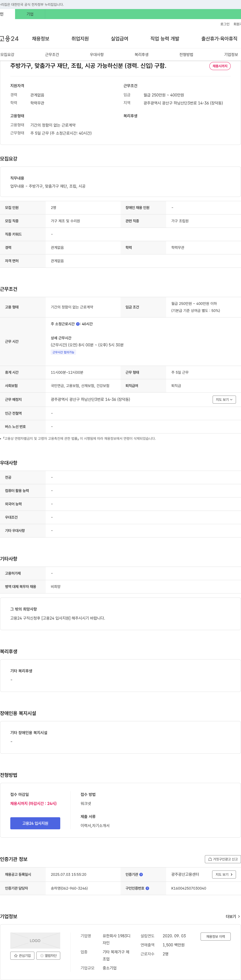Click 임금 조건 value in 근무조건 table

click(x=195, y=307)
